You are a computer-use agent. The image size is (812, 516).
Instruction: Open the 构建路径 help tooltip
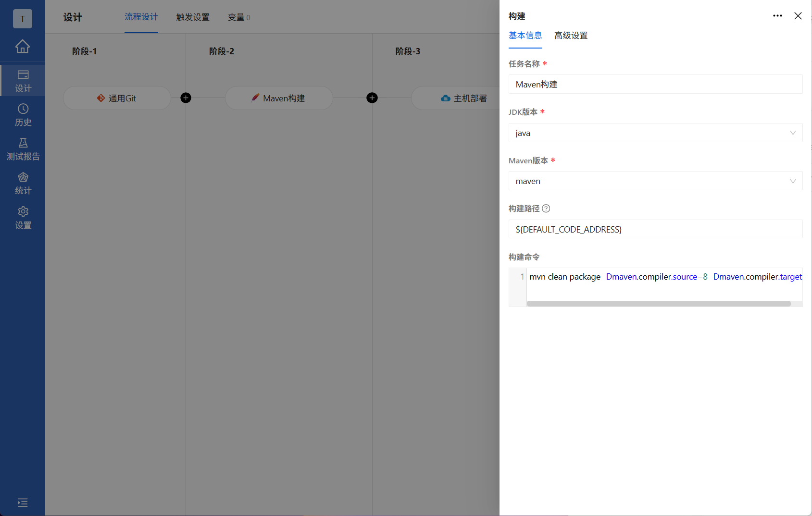point(546,209)
